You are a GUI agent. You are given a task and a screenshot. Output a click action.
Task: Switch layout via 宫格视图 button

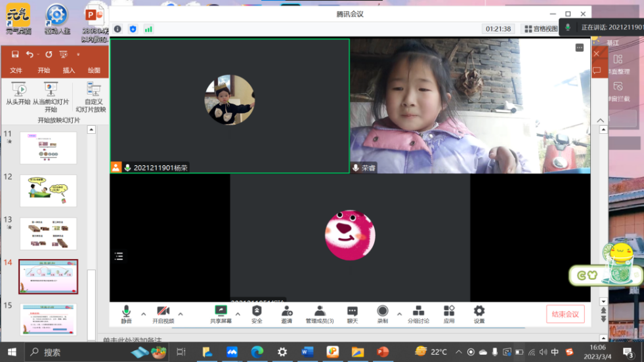point(540,29)
